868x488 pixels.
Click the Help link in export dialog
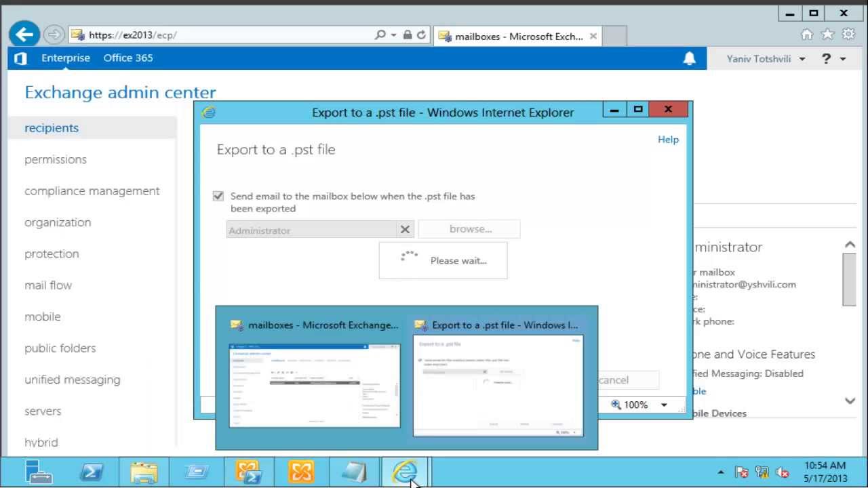[668, 139]
